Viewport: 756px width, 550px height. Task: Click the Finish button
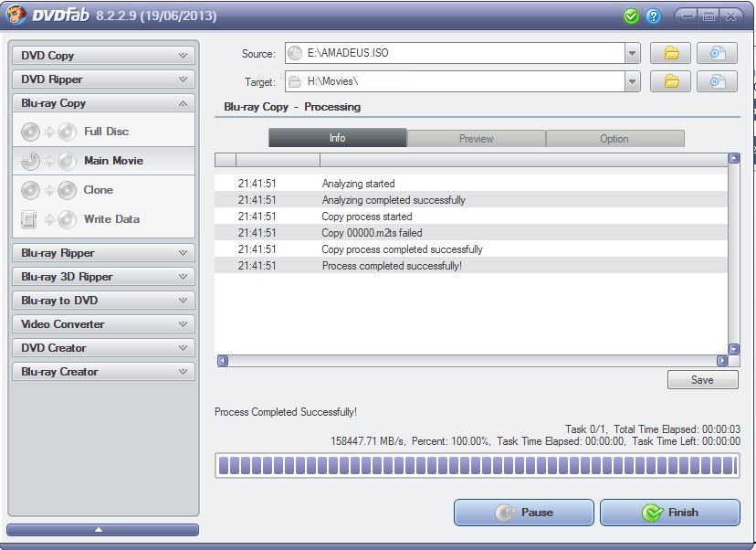tap(669, 513)
